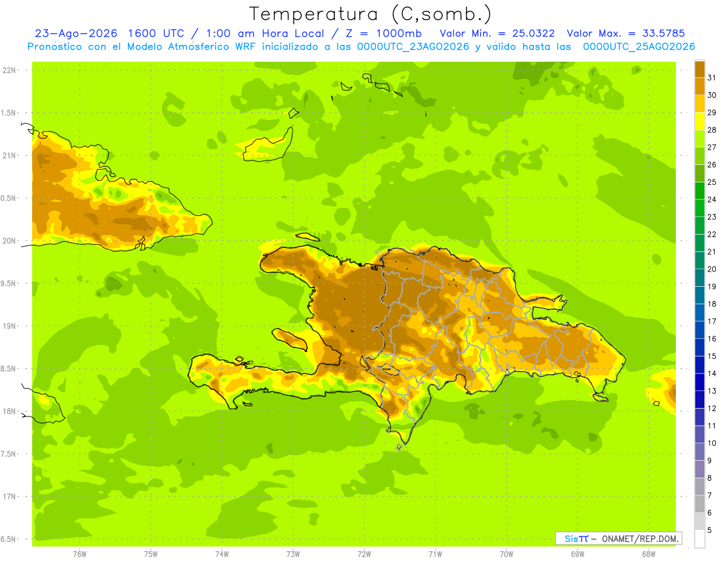Click the legend value label "24"
Screen dimensions: 728x562
[712, 199]
